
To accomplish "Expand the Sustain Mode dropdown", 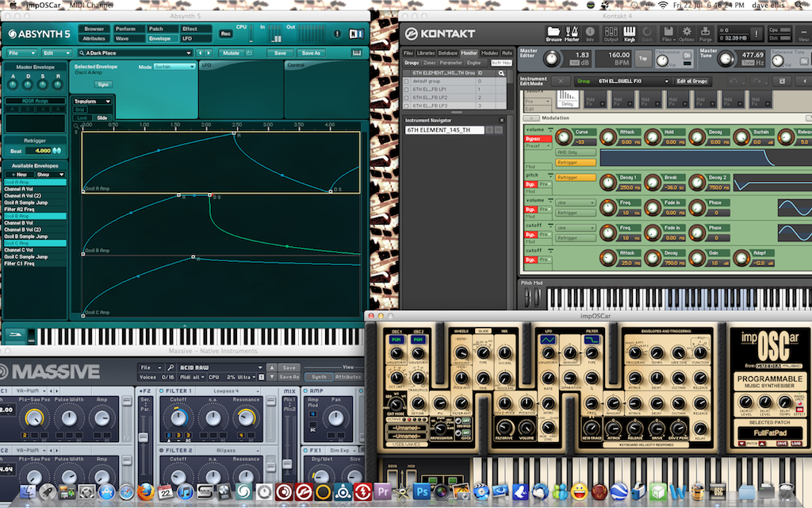I will (x=174, y=67).
